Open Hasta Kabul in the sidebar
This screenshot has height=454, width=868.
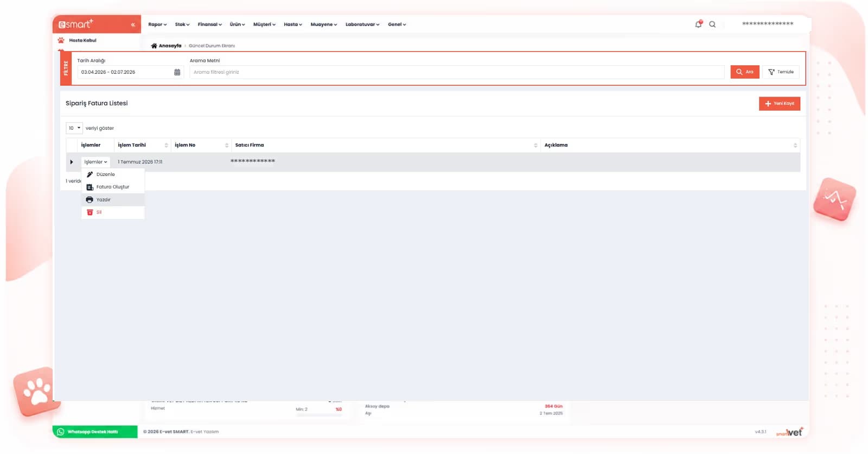click(82, 40)
